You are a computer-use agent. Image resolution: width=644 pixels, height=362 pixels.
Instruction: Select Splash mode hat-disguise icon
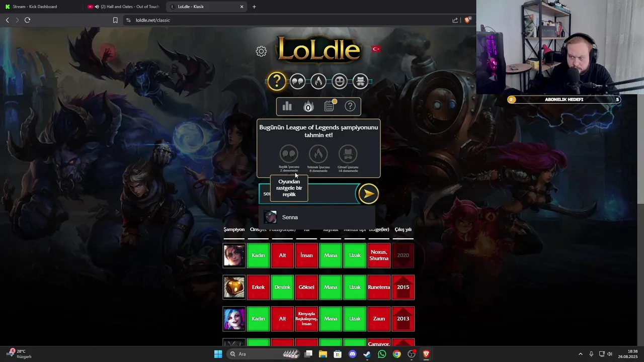[360, 81]
